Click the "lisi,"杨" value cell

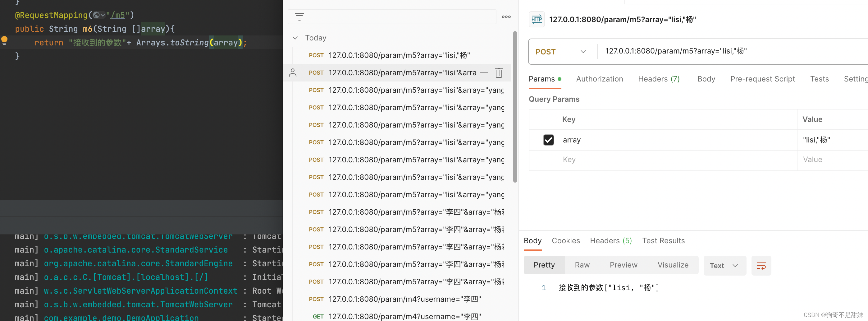pyautogui.click(x=832, y=140)
